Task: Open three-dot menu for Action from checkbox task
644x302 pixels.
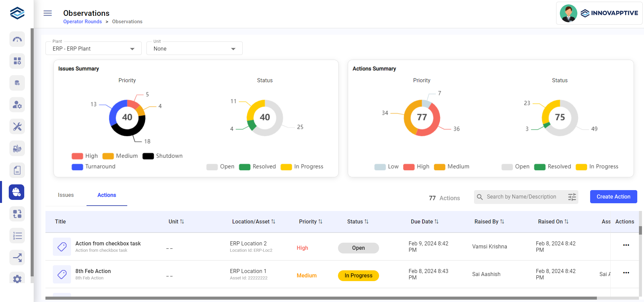Action: click(x=626, y=245)
